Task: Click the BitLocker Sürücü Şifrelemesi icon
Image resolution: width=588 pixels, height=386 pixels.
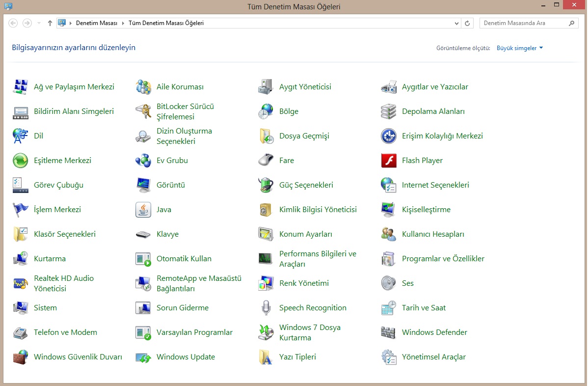Action: pos(143,111)
